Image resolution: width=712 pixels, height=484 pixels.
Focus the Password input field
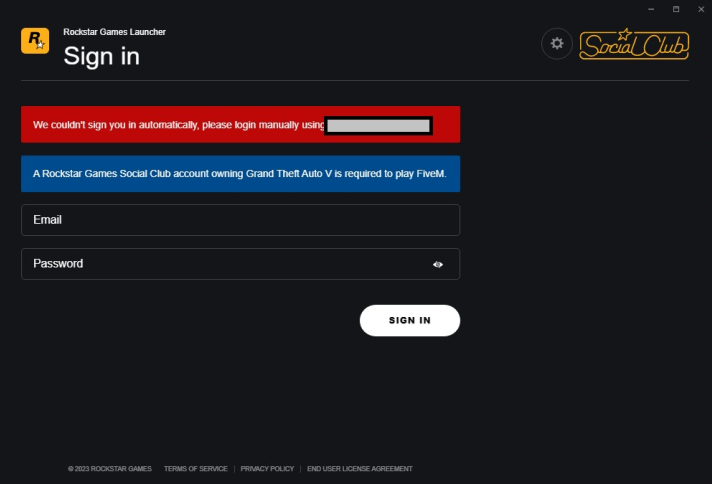tap(241, 264)
